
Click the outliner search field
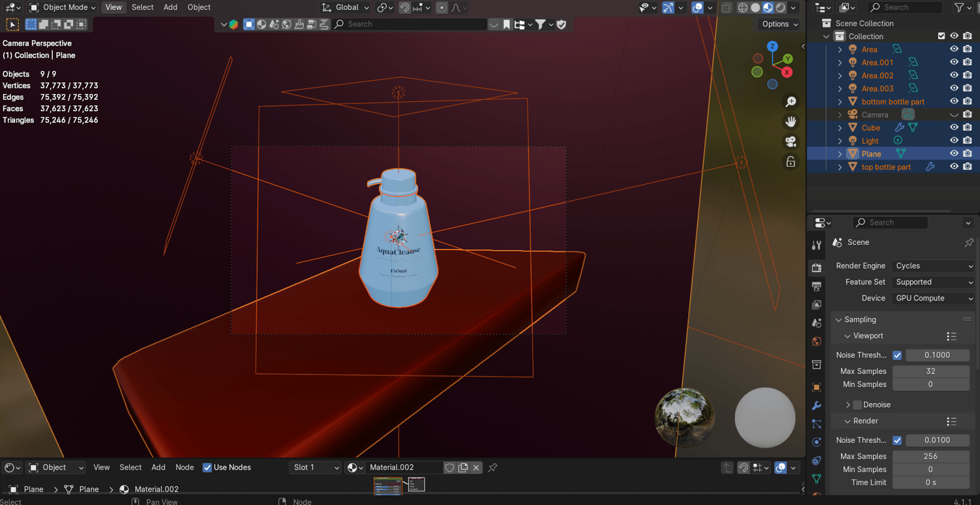pyautogui.click(x=905, y=8)
